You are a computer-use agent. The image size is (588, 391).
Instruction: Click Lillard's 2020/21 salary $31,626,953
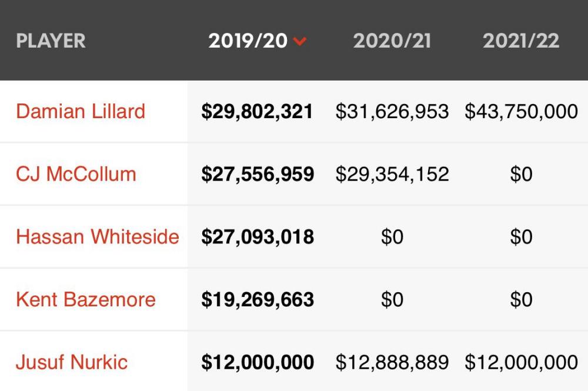click(392, 112)
